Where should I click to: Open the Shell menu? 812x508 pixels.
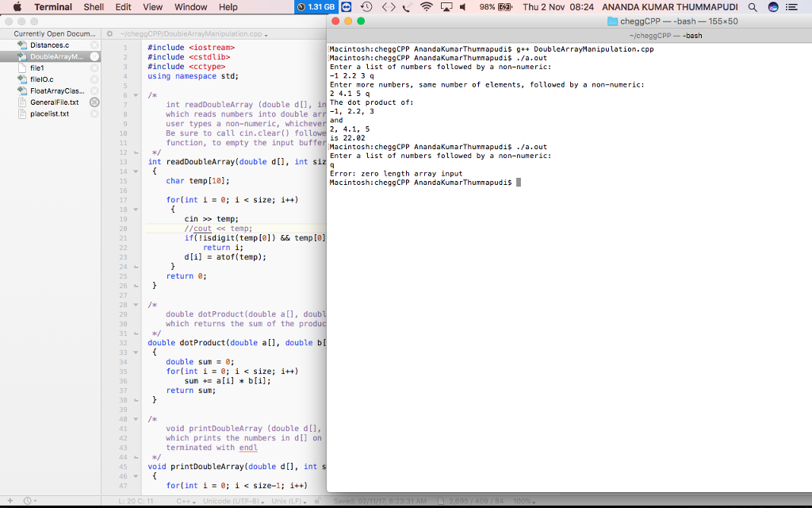click(x=93, y=7)
